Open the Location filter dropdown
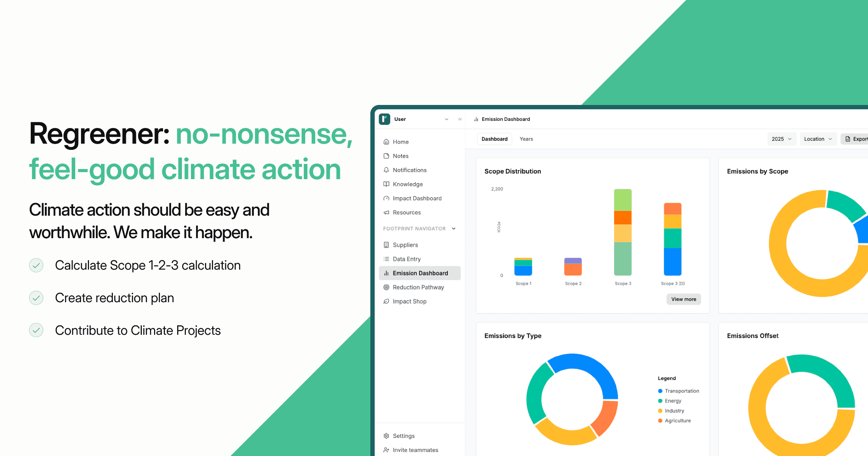Screen dimensions: 868x456 pyautogui.click(x=818, y=139)
